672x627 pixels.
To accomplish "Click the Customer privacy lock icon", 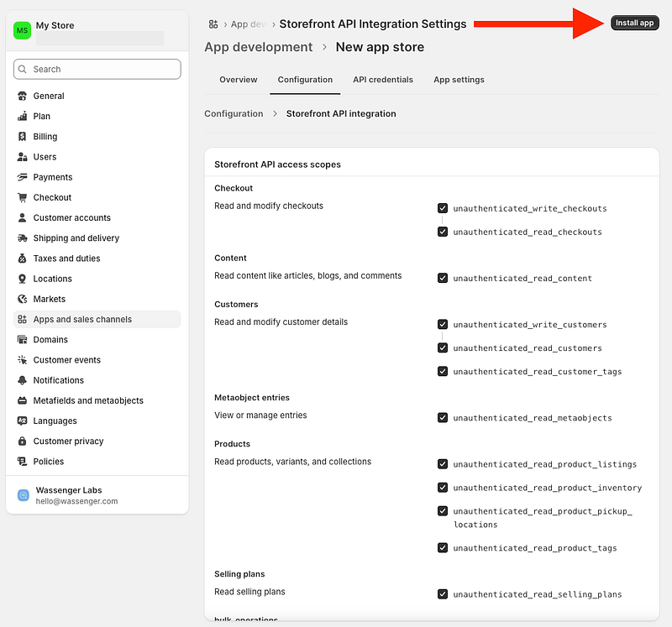I will 23,442.
